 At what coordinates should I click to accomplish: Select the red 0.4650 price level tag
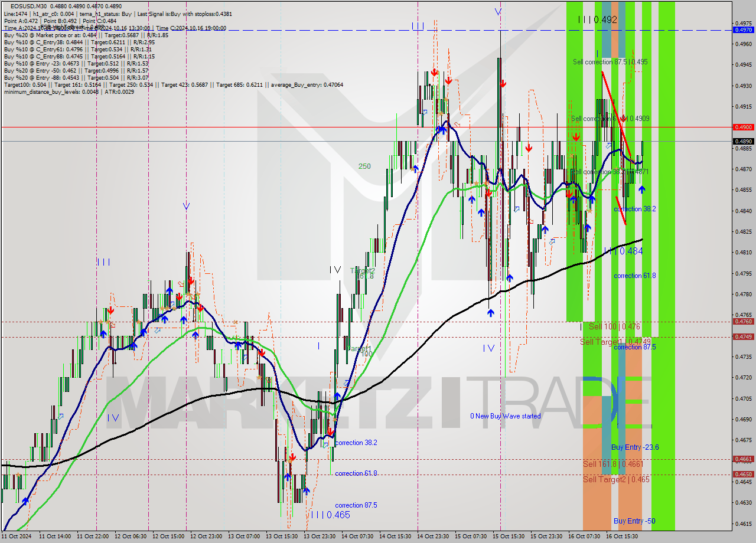[742, 474]
